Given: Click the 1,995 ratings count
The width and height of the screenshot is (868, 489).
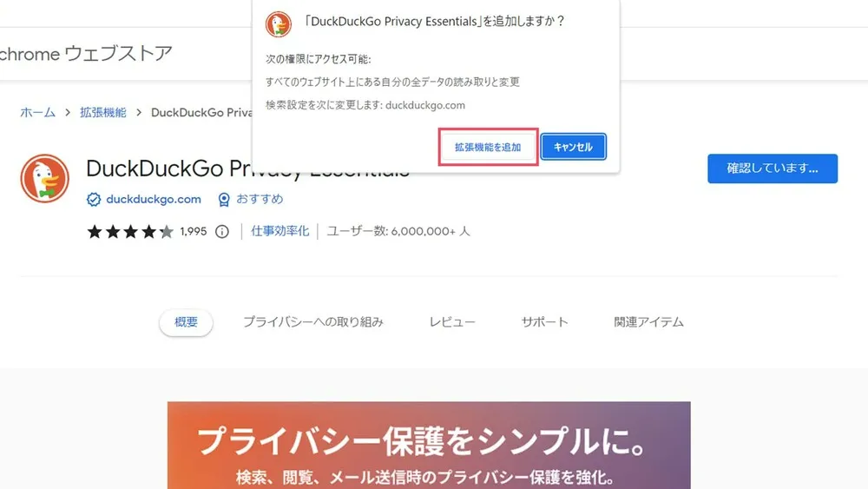Looking at the screenshot, I should click(194, 232).
